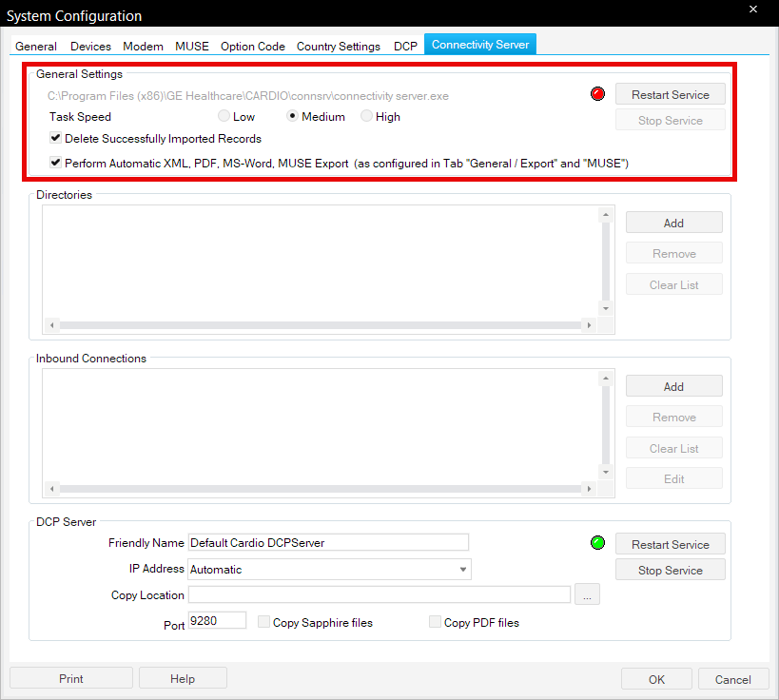Uncheck Delete Successfully Imported Records
This screenshot has height=700, width=779.
click(x=56, y=139)
